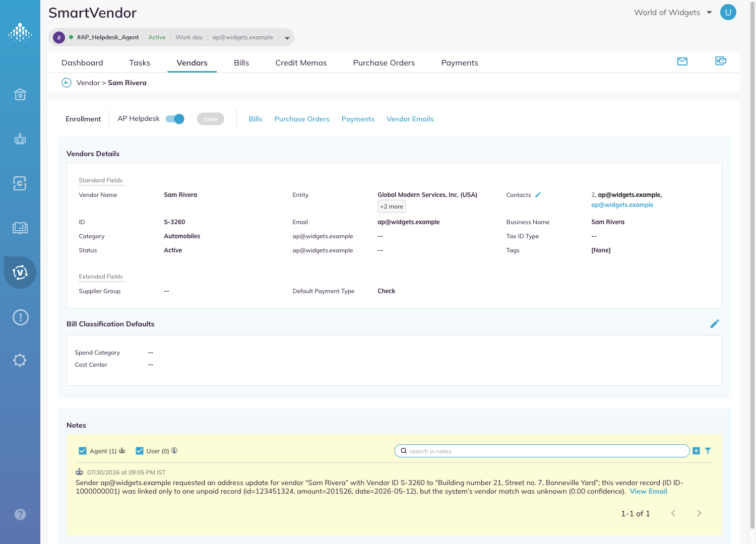756x544 pixels.
Task: Select the vendor ID S-3260 text
Action: [x=174, y=222]
